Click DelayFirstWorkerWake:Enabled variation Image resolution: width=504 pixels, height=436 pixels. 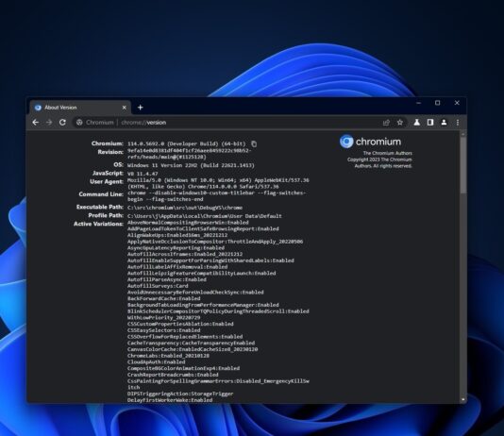[x=170, y=400]
